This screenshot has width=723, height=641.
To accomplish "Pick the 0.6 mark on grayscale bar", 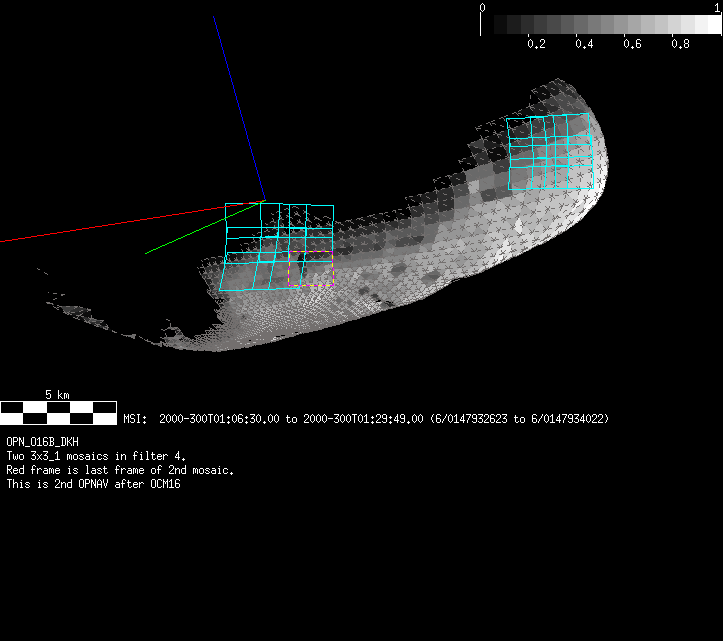I will point(632,44).
